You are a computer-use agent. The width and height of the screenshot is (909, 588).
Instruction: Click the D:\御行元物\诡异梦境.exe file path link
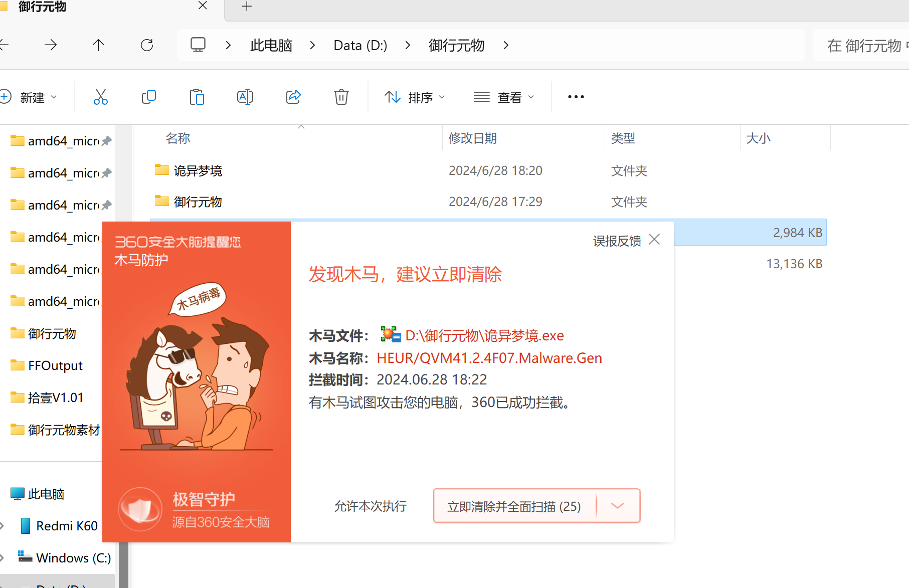click(484, 335)
